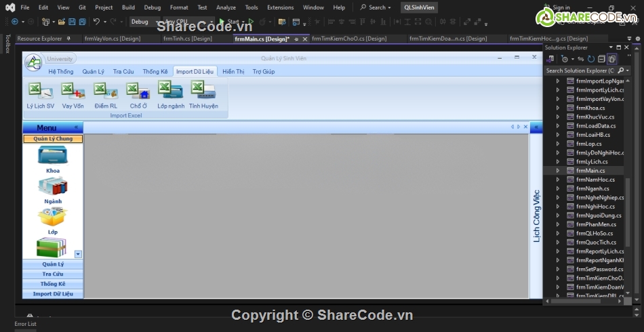Open the Solution Explorer window options arrow
This screenshot has height=332, width=644.
(x=611, y=47)
